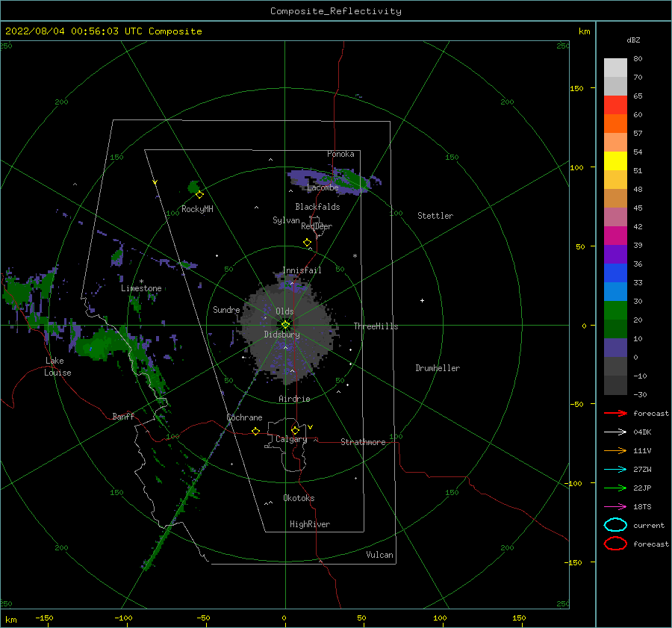Click the red 65 dBZ color swatch
The height and width of the screenshot is (628, 672).
tap(615, 105)
